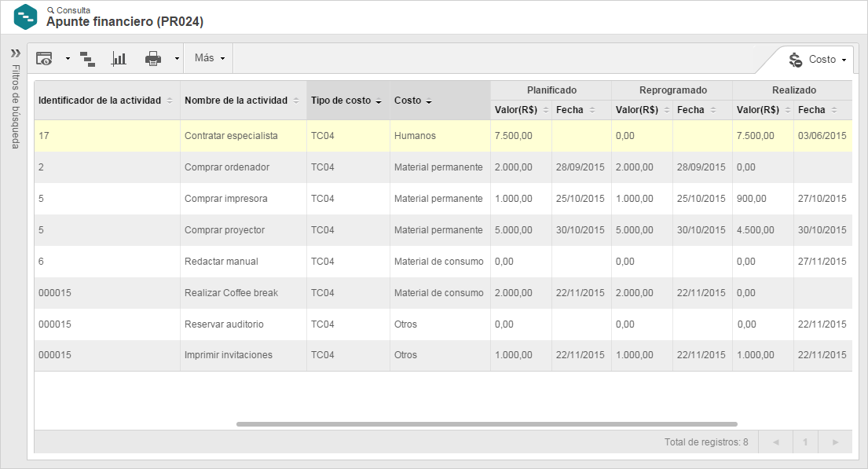Image resolution: width=868 pixels, height=469 pixels.
Task: Open the Gantt structure toolbar icon
Action: pos(87,59)
